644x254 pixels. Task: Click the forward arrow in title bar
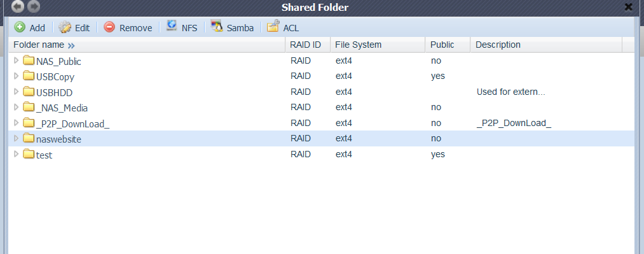[x=34, y=6]
